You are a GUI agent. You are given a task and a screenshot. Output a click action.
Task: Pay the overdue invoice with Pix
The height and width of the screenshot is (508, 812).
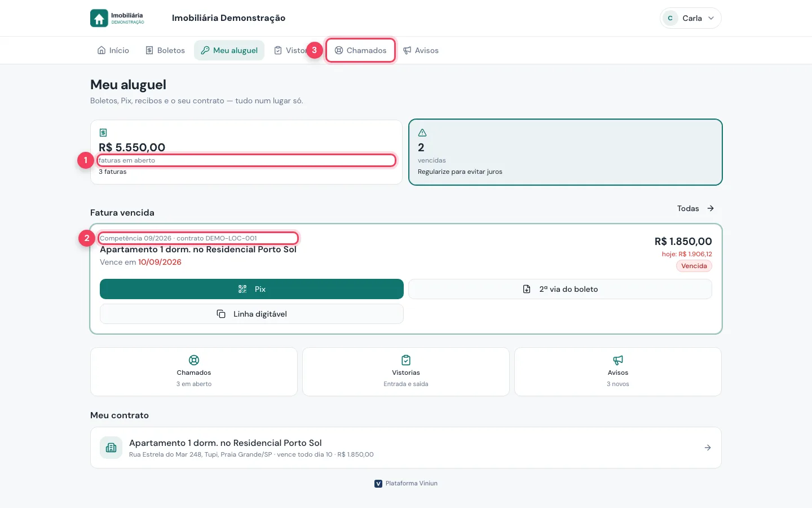pos(251,289)
